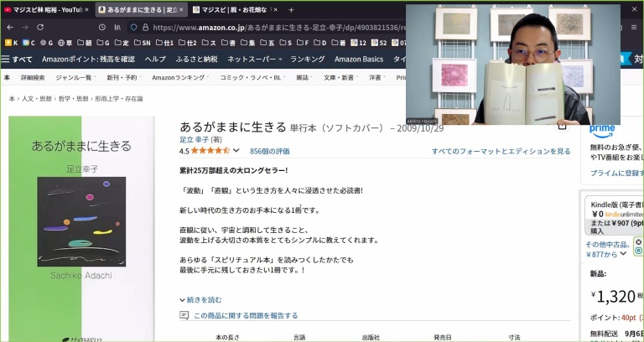The image size is (644, 342).
Task: Open the S bookmark folder
Action: pyautogui.click(x=285, y=43)
